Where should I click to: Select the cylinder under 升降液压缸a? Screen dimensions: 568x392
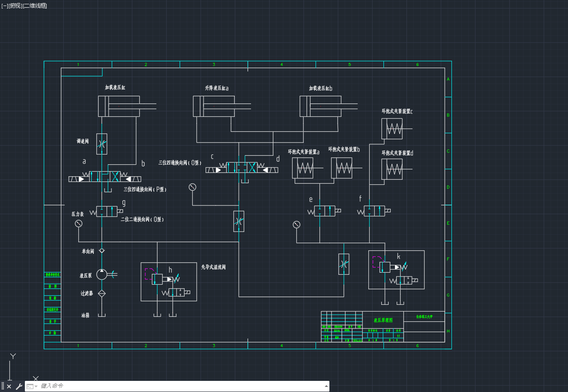pyautogui.click(x=222, y=106)
